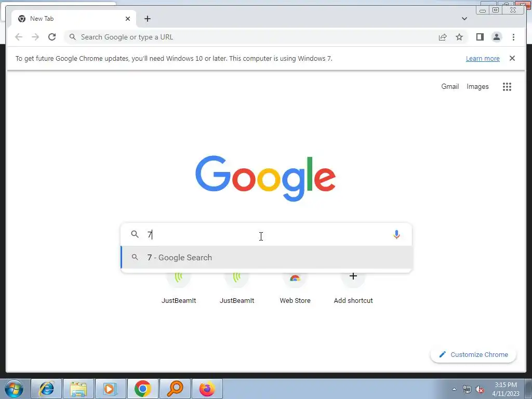This screenshot has width=532, height=399.
Task: Close the New Tab tab
Action: coord(128,19)
